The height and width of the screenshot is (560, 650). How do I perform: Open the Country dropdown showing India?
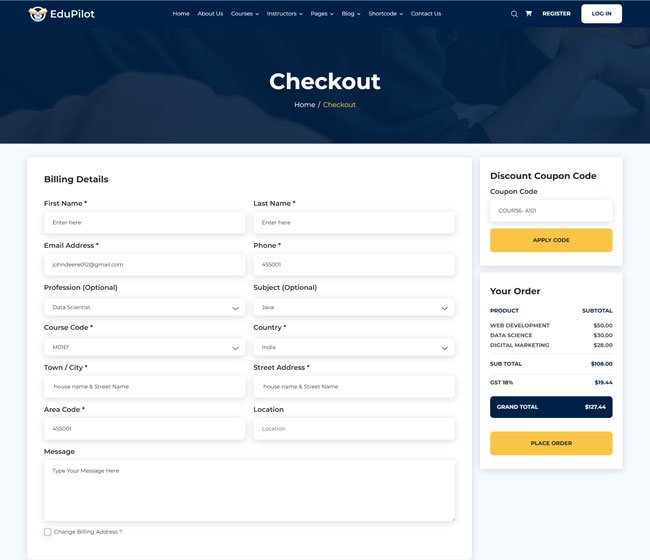coord(354,347)
